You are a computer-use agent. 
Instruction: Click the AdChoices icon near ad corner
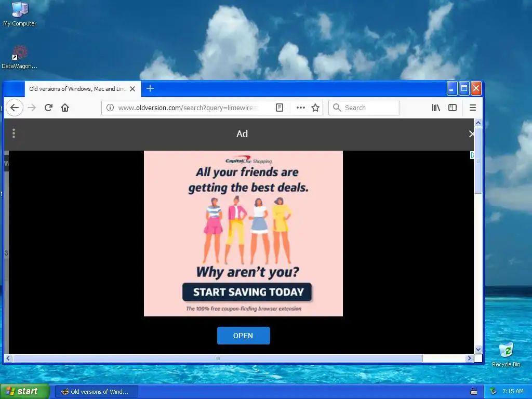point(472,155)
